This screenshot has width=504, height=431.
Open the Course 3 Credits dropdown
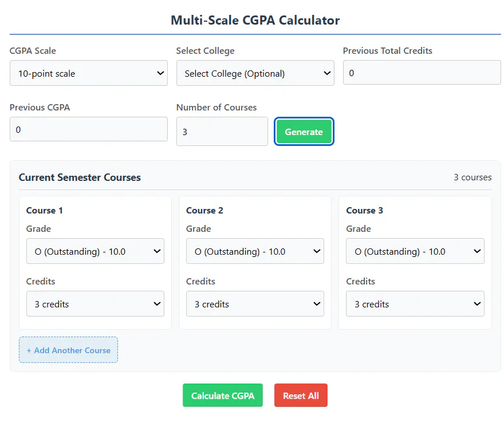415,304
